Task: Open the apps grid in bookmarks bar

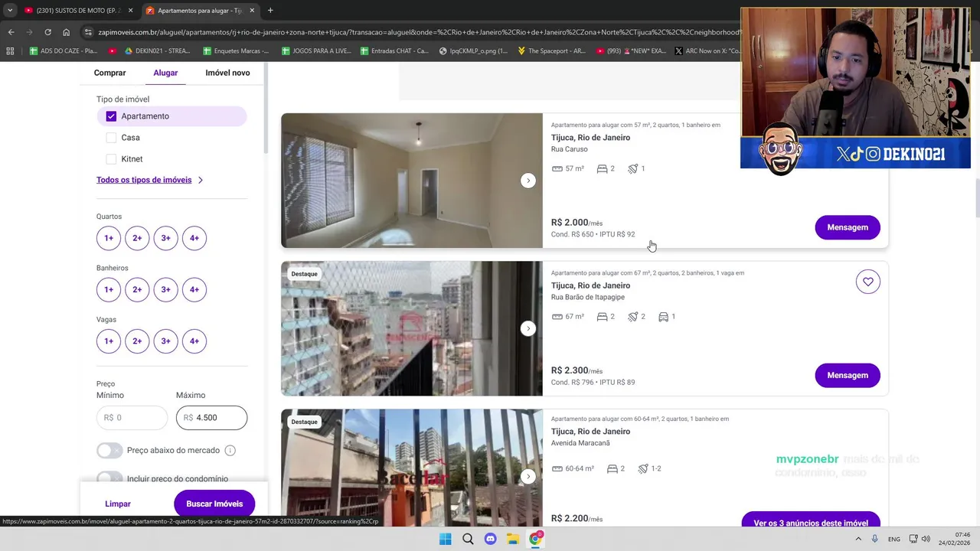Action: coord(10,51)
